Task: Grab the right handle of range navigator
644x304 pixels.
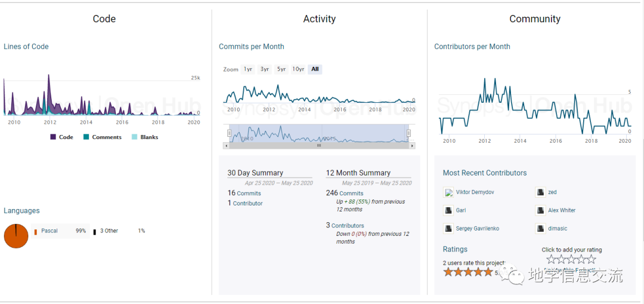Action: click(x=408, y=133)
